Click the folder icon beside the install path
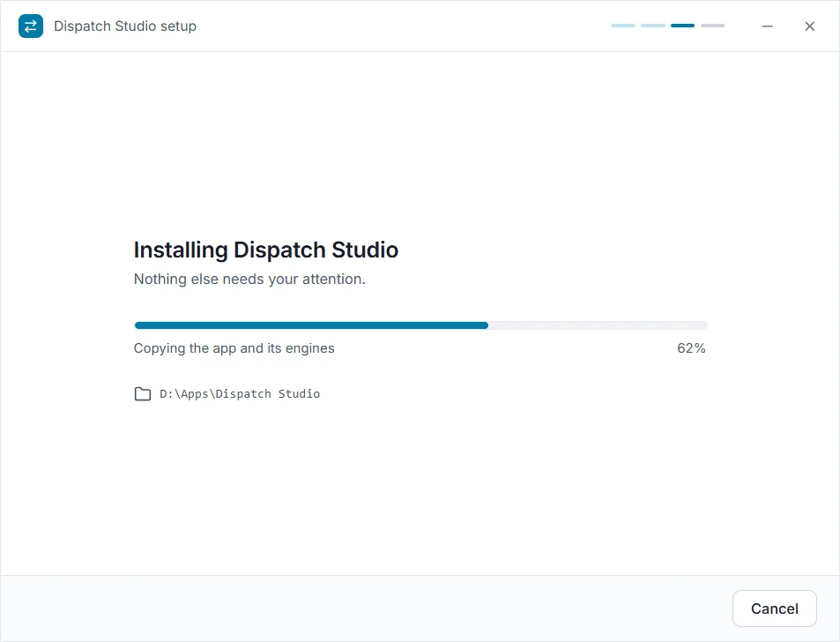The width and height of the screenshot is (840, 642). pos(143,394)
